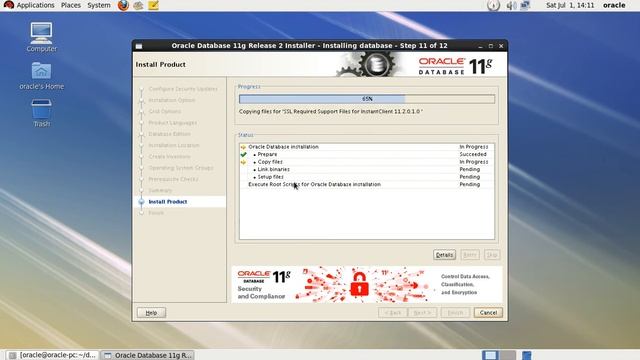640x360 pixels.
Task: Switch to the second workspace
Action: click(508, 355)
